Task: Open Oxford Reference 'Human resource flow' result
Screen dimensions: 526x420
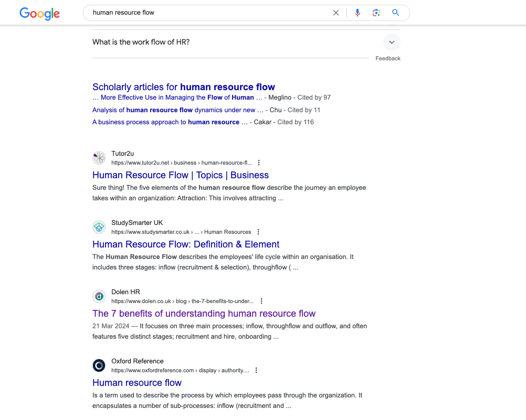Action: pyautogui.click(x=137, y=383)
